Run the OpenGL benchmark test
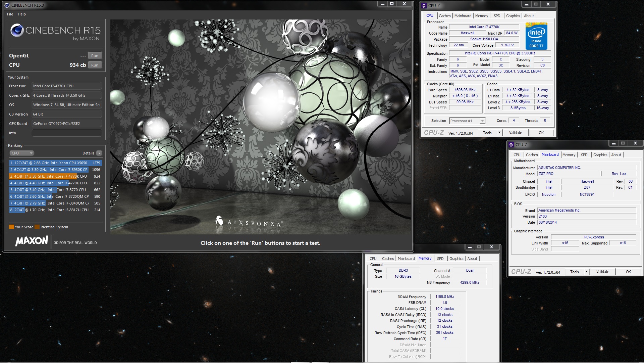644x363 pixels. (x=95, y=56)
